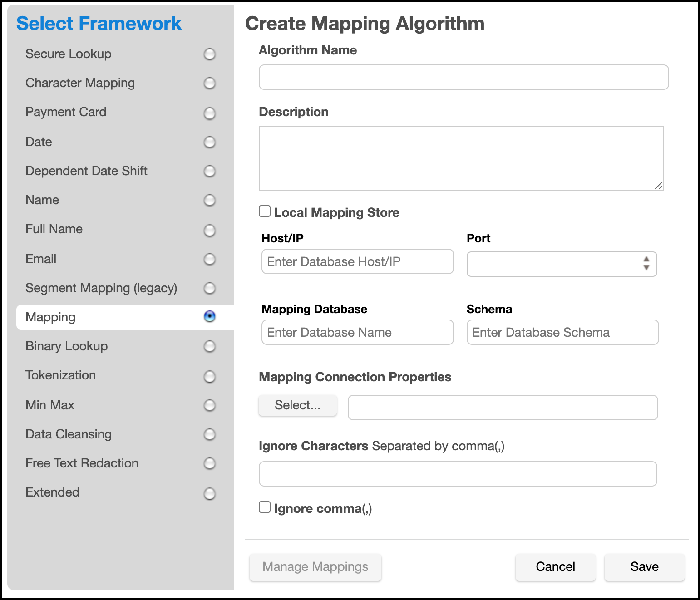Choose the Character Mapping framework radio
This screenshot has height=600, width=700.
point(209,84)
